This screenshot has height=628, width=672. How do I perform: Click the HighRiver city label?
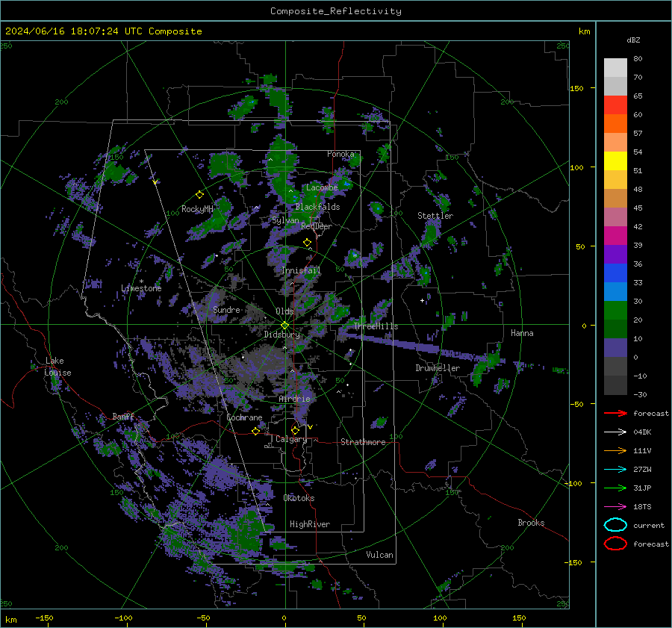click(x=310, y=524)
